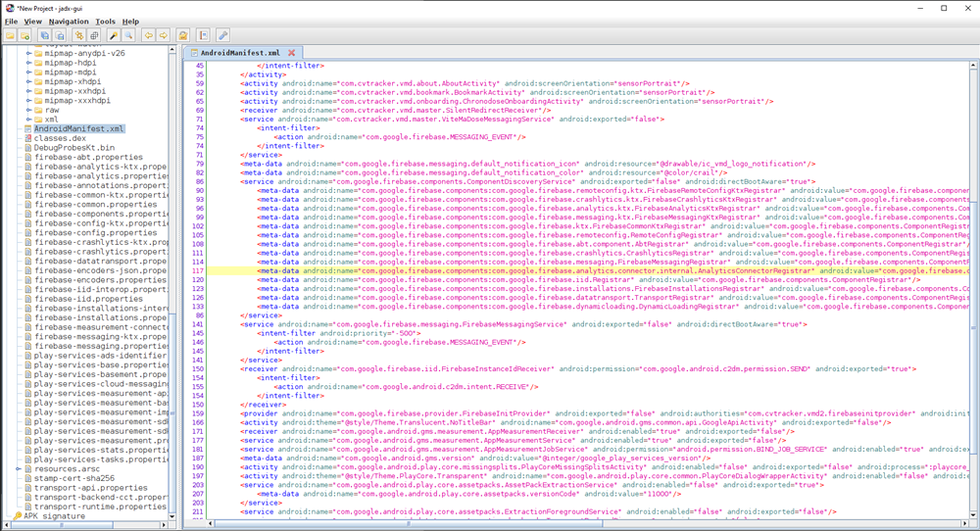Click the editor horizontal scroll right arrow

coord(964,523)
